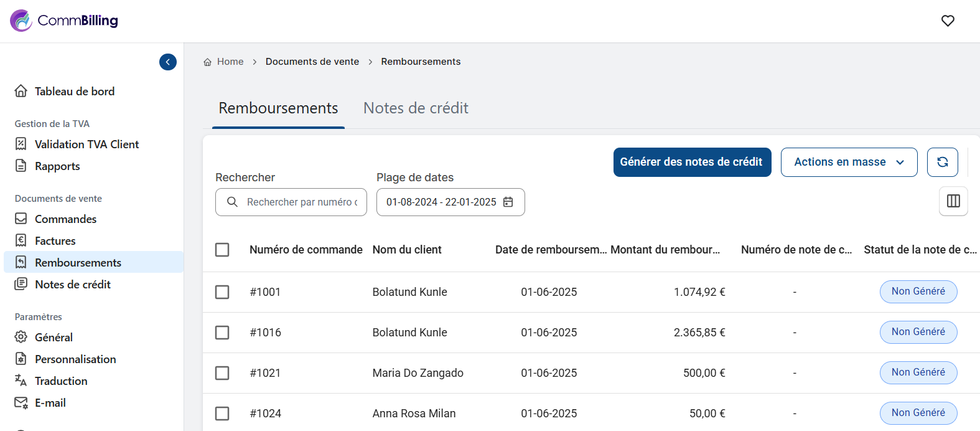Click the CommBilling logo
Screen dimensions: 980x431
(64, 21)
